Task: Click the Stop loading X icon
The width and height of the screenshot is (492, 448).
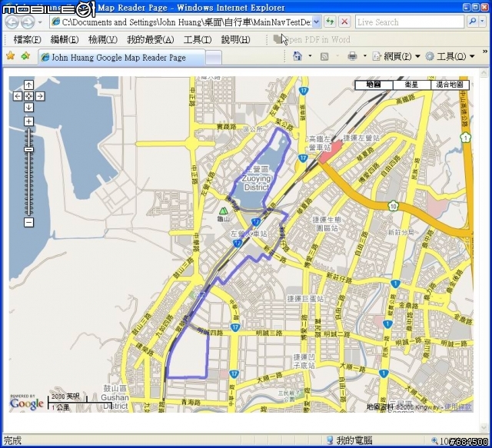Action: tap(344, 22)
